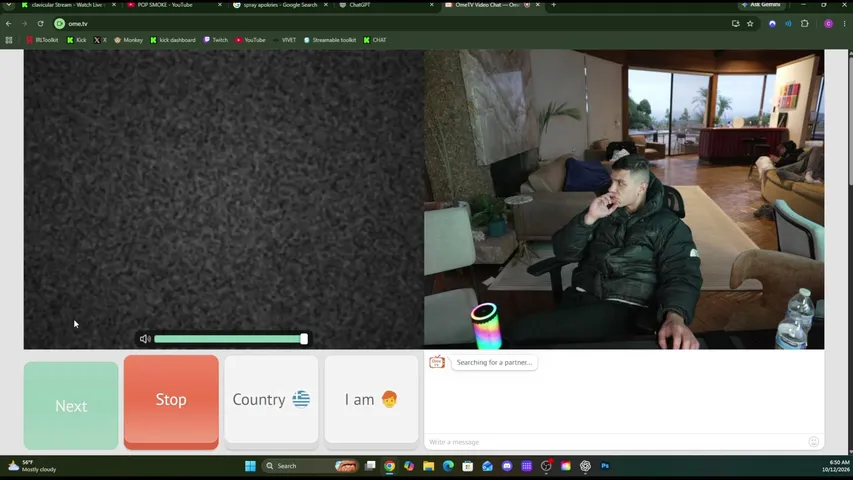Click the green Next button

coord(71,405)
